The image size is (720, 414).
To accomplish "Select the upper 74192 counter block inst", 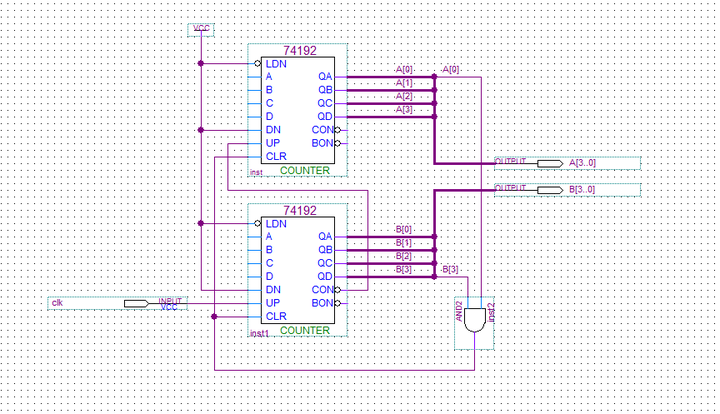I will (x=298, y=110).
